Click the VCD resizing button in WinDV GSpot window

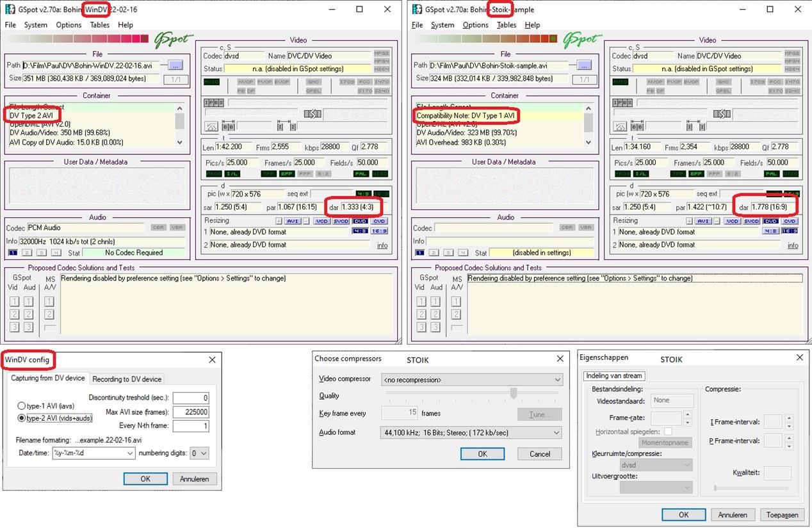coord(321,221)
